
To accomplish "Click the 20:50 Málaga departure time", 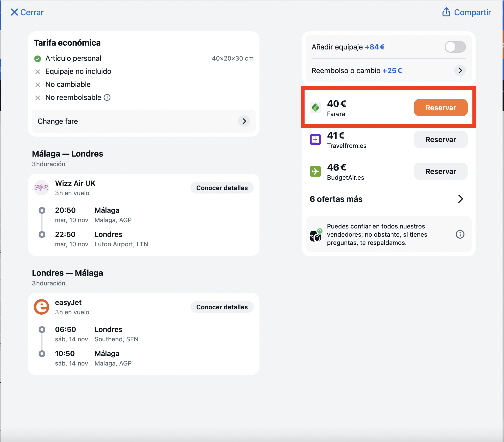I will [65, 210].
